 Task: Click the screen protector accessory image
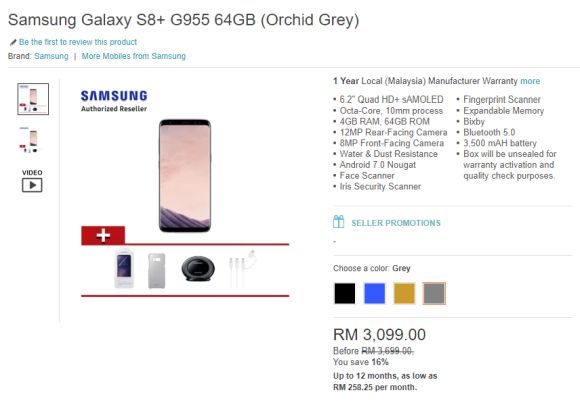[124, 269]
